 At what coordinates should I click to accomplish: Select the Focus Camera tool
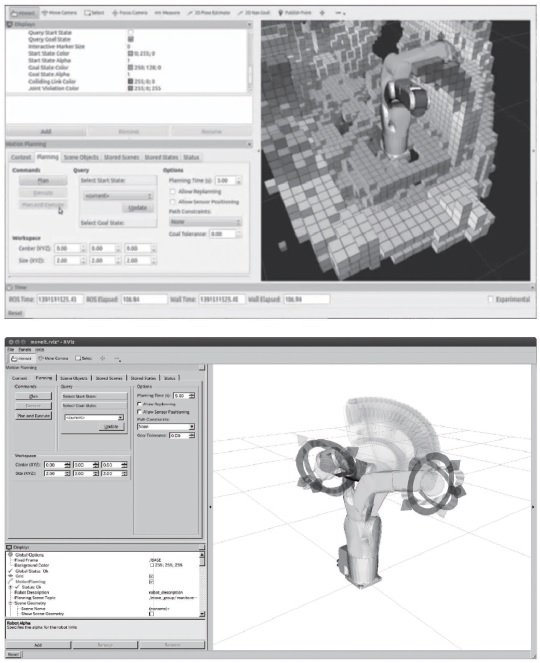129,13
